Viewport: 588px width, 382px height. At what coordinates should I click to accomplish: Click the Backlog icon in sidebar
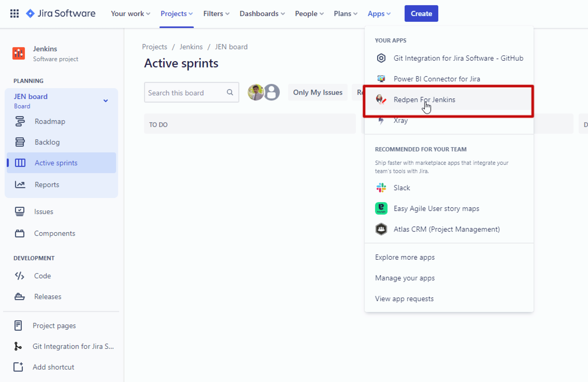20,142
